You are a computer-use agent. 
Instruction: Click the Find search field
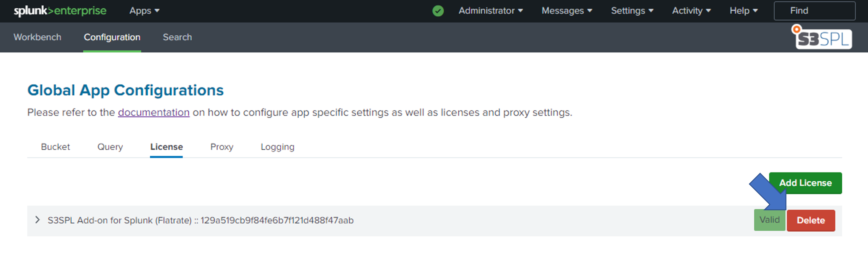pos(814,11)
